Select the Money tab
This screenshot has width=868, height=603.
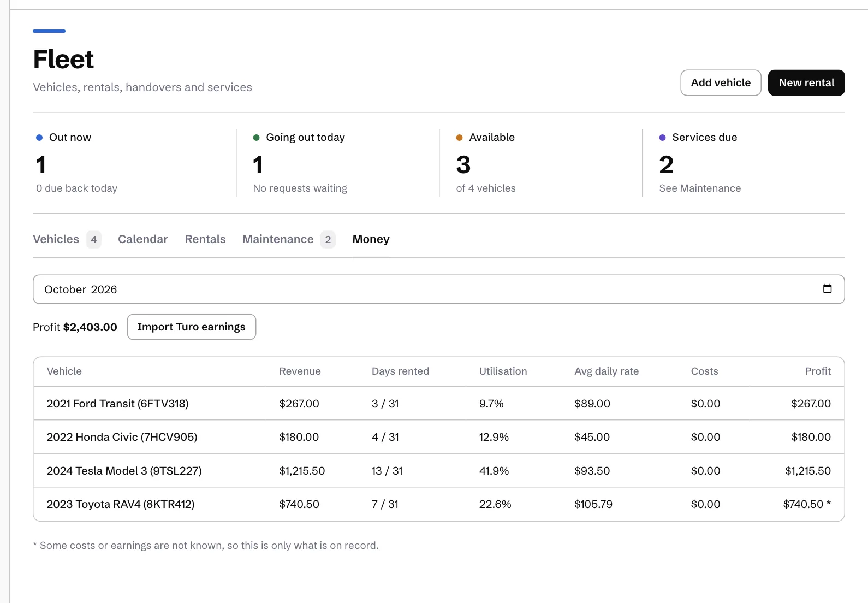371,239
